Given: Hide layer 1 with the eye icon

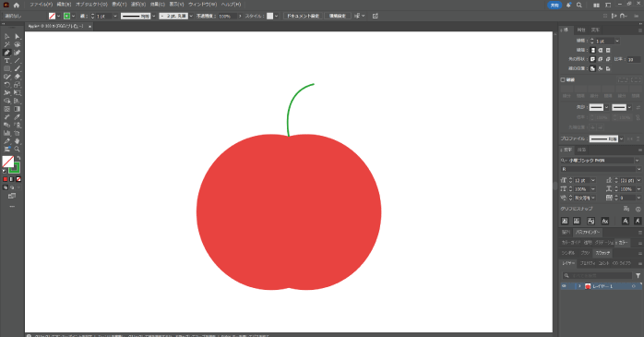Looking at the screenshot, I should [564, 286].
